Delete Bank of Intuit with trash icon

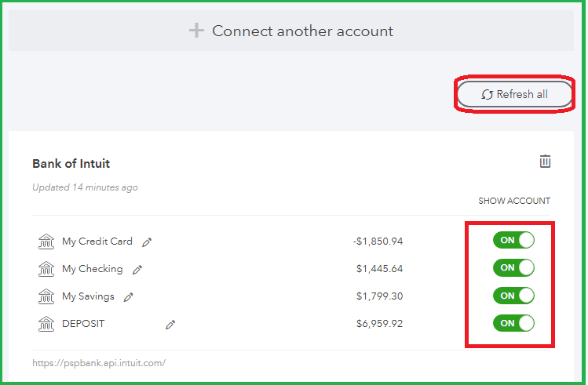click(545, 162)
